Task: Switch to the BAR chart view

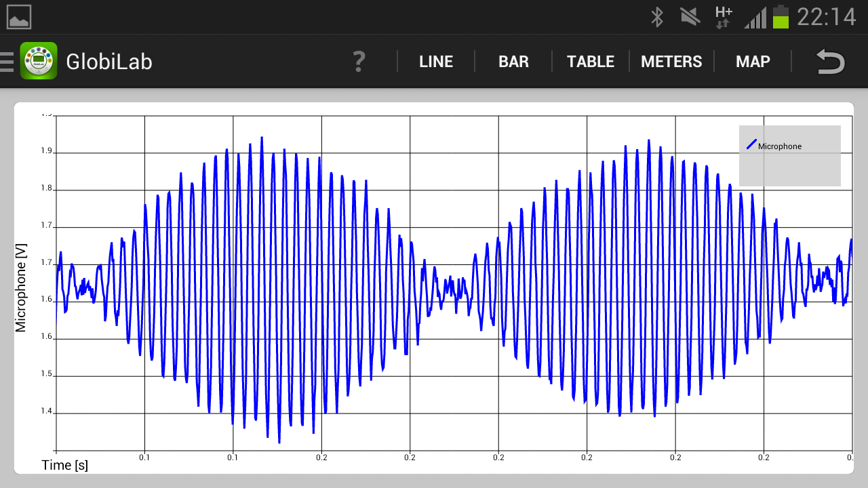Action: tap(513, 62)
